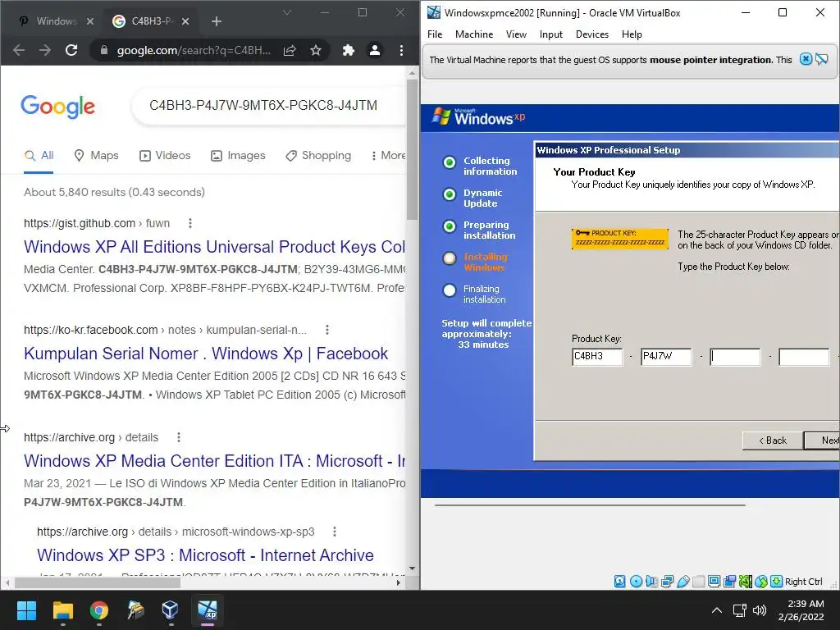This screenshot has height=630, width=840.
Task: Click the optical disk icon in VirtualBox status bar
Action: (x=636, y=582)
